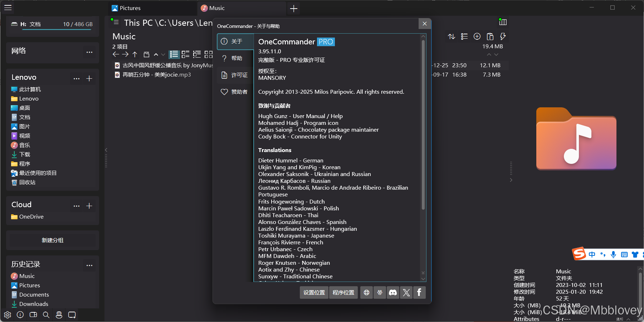Open the path menu icon beside This PC
Screen dimensions: 644x322
point(116,22)
